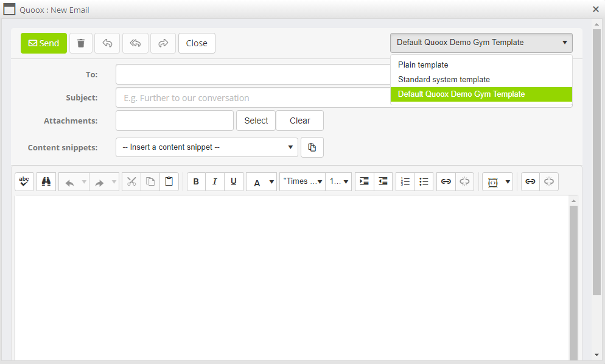
Task: Click the "Quoox : New Email" title text
Action: [x=54, y=10]
